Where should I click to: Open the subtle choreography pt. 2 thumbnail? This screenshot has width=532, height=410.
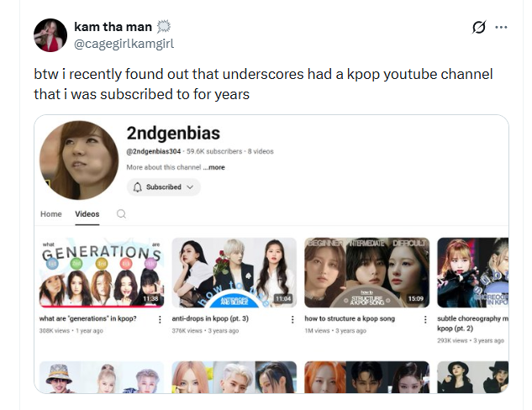(x=472, y=273)
